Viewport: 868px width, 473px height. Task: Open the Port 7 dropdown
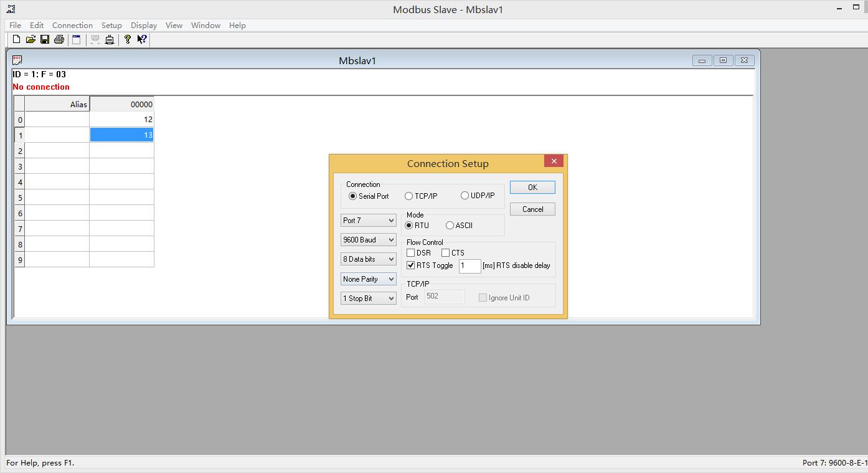[369, 221]
